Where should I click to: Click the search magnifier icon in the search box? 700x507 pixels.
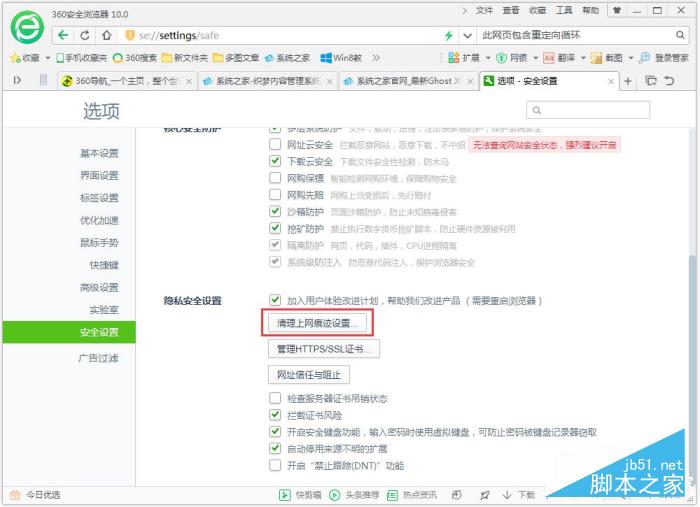point(679,35)
